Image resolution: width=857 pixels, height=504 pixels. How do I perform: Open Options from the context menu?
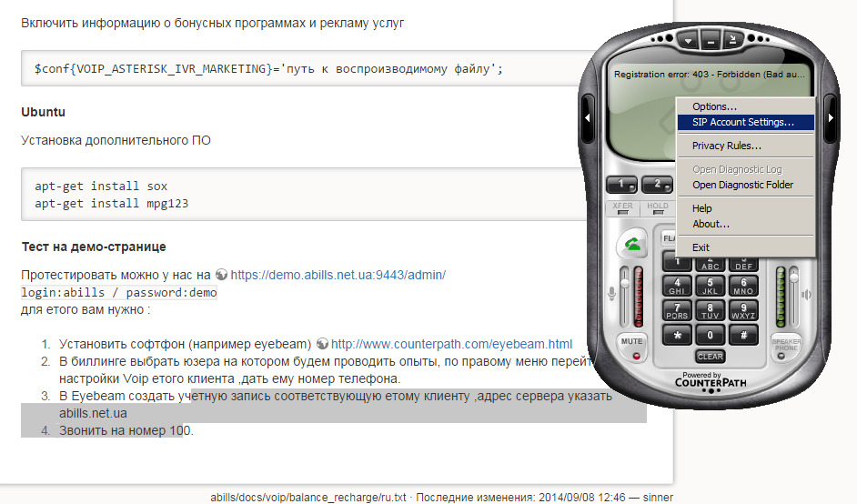[x=714, y=106]
